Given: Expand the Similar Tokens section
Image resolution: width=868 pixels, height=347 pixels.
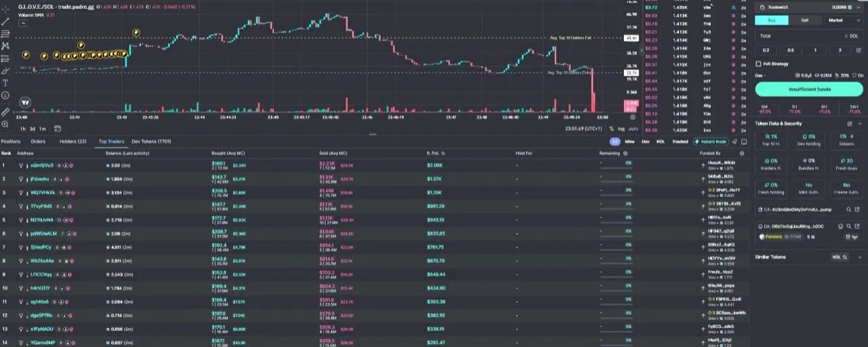Looking at the screenshot, I should coord(858,258).
